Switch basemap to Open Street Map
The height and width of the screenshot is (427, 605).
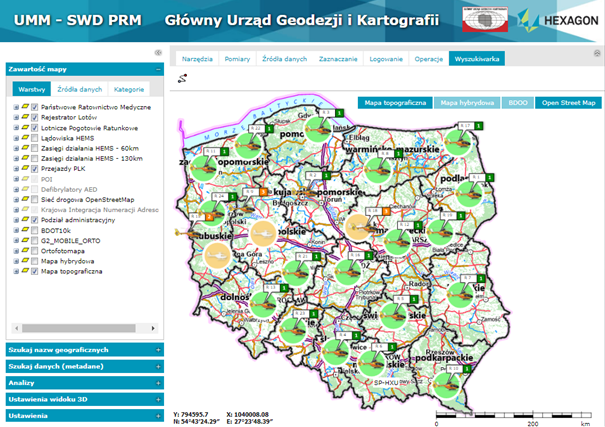pyautogui.click(x=566, y=102)
